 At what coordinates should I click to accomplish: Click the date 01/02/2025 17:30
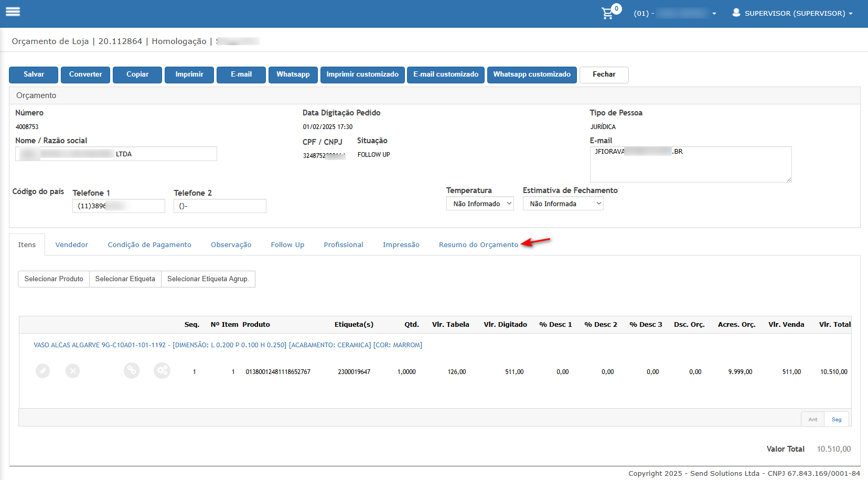328,127
